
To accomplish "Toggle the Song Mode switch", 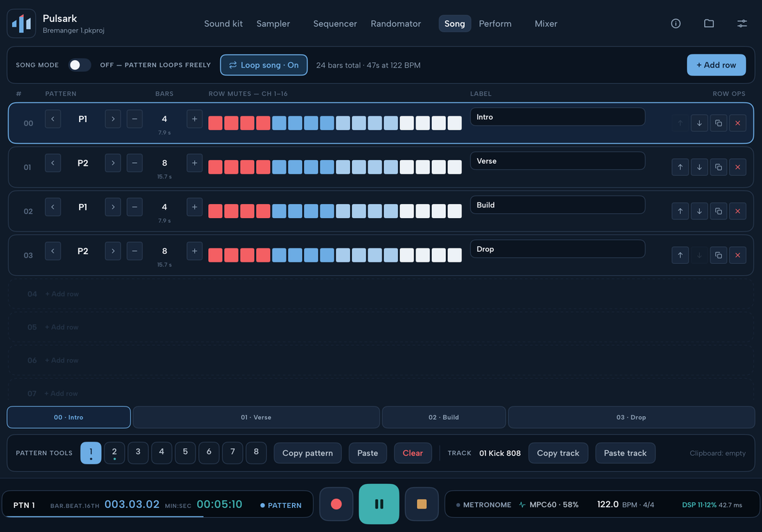I will pyautogui.click(x=79, y=65).
